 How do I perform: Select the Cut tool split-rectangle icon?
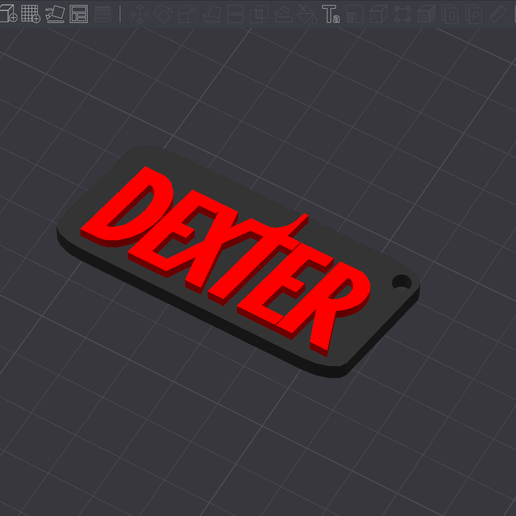pyautogui.click(x=235, y=14)
